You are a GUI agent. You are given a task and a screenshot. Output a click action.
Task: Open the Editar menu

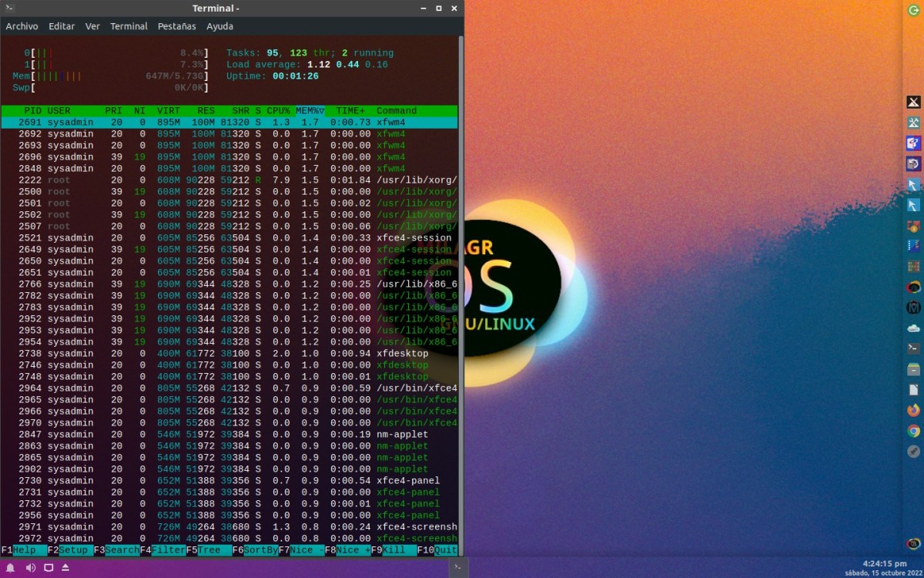[x=62, y=26]
